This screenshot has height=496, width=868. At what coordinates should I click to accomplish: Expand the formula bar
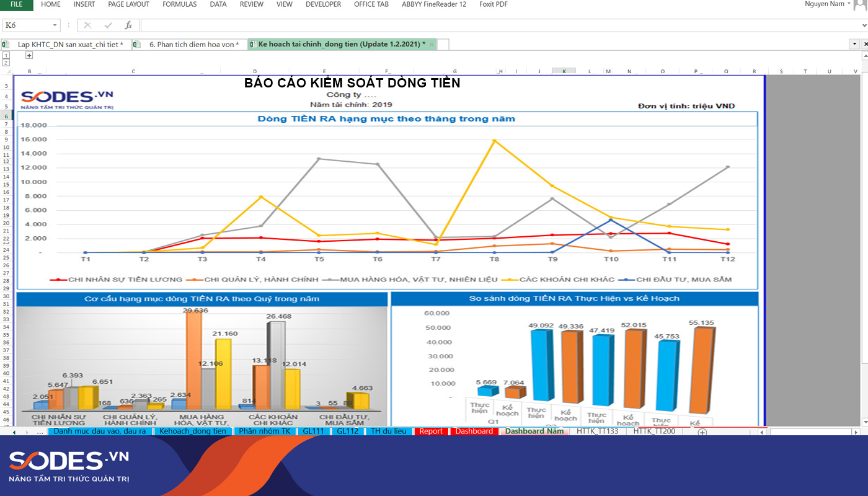point(864,25)
